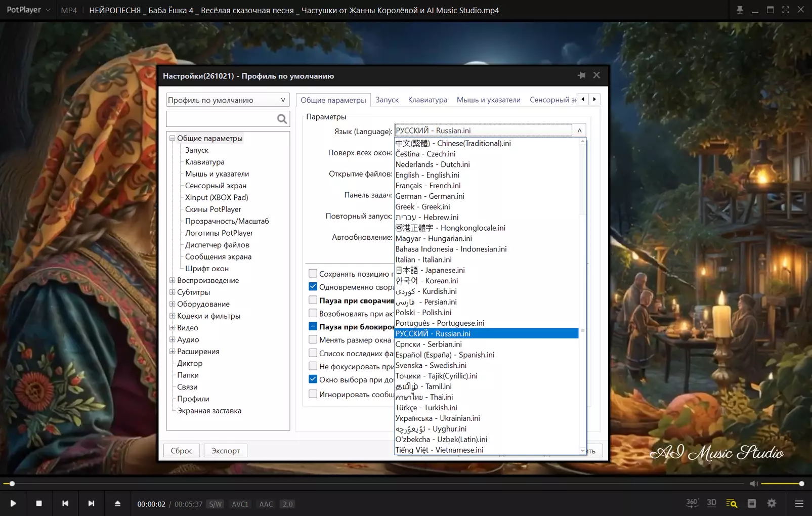
Task: Toggle the 3D video mode icon
Action: (x=711, y=503)
